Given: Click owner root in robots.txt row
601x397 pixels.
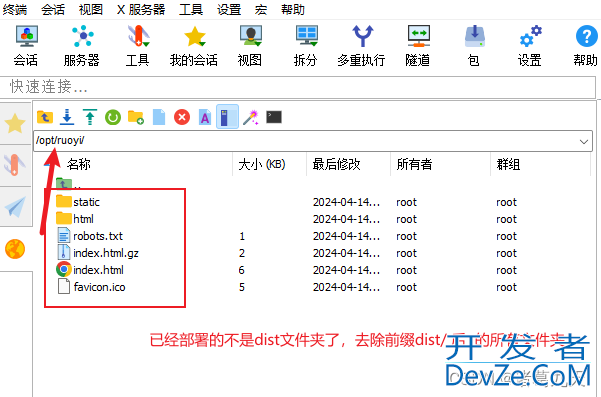Looking at the screenshot, I should coord(406,236).
